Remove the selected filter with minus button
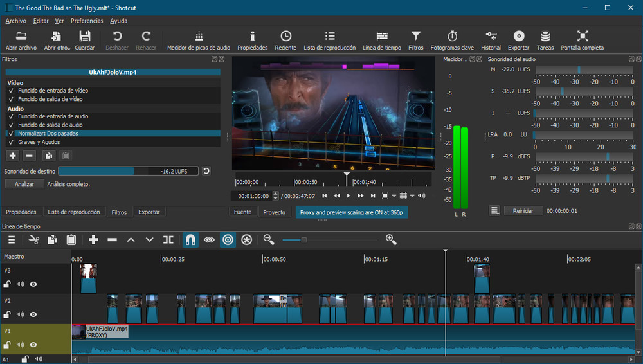This screenshot has height=364, width=643. (x=29, y=156)
